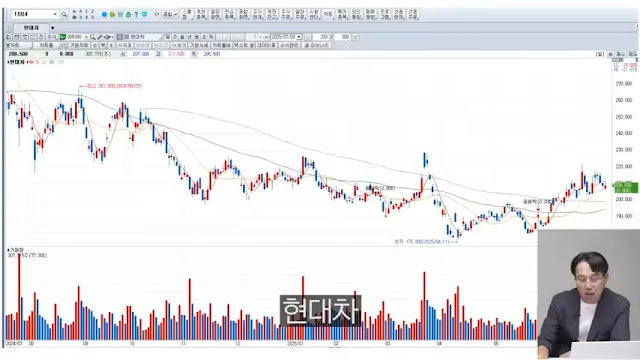This screenshot has height=360, width=640.
Task: Click current price 208,500 in quote bar
Action: tap(18, 54)
